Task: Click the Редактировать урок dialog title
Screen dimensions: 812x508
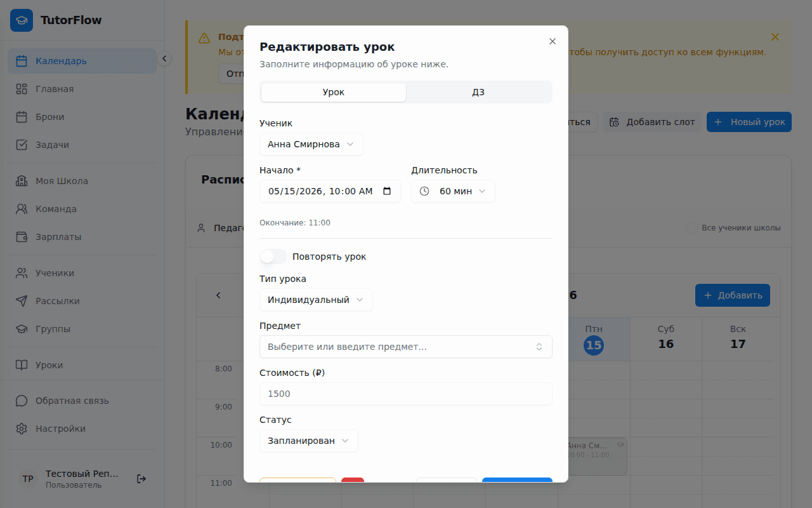Action: [327, 47]
